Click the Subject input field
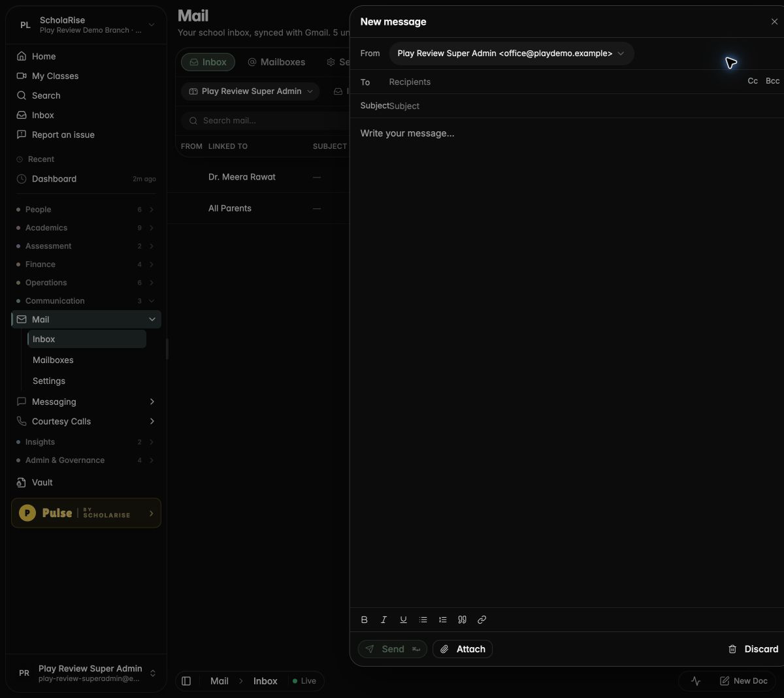Image resolution: width=784 pixels, height=698 pixels. coord(585,106)
